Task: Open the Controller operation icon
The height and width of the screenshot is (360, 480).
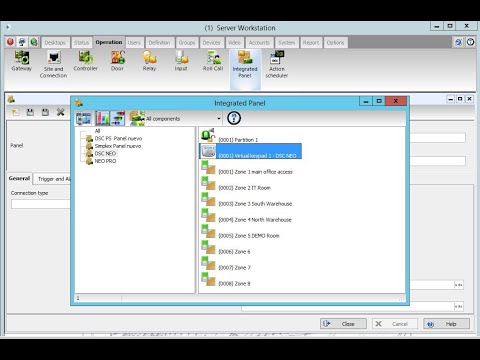Action: [86, 61]
